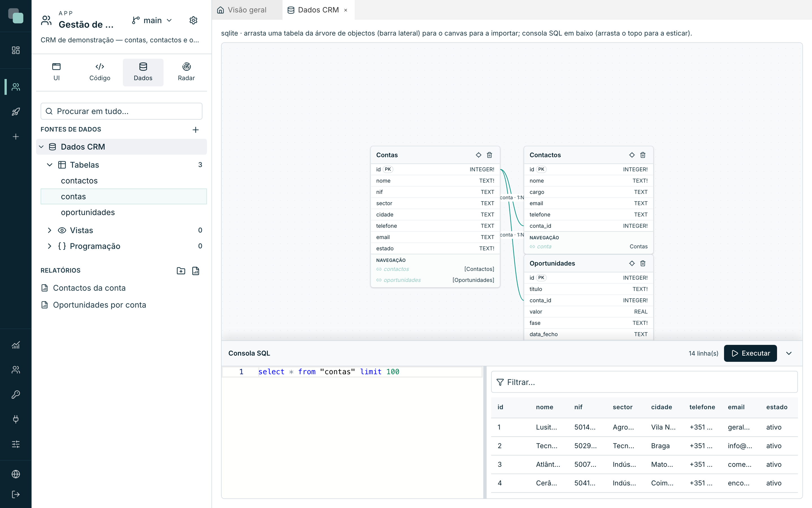Remove the Contactos table from canvas
This screenshot has width=812, height=508.
[643, 155]
